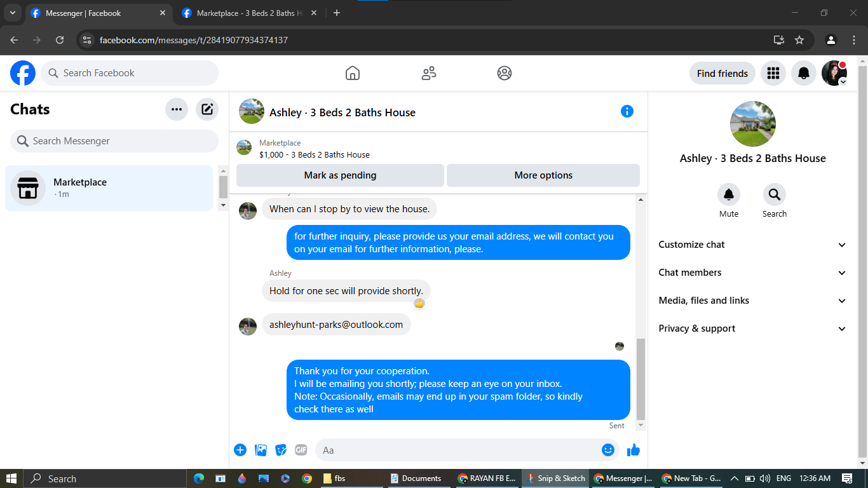Viewport: 868px width, 488px height.
Task: Switch to the Messenger | Facebook tab
Action: (x=99, y=13)
